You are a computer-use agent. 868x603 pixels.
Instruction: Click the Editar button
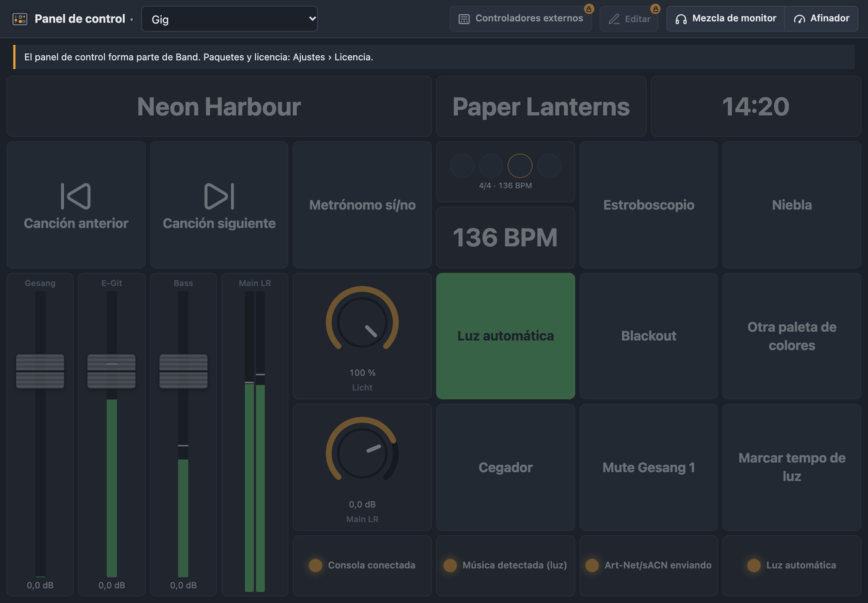(629, 19)
